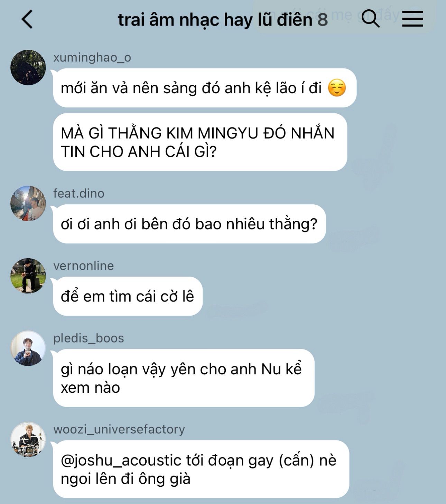Open vernonline's profile picture
This screenshot has width=446, height=504.
[x=28, y=276]
